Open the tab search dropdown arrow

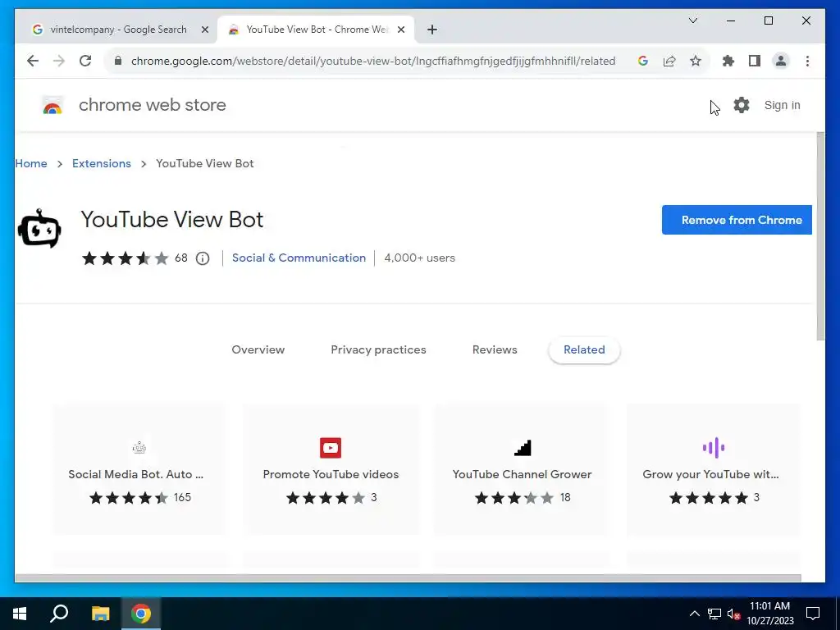coord(692,21)
